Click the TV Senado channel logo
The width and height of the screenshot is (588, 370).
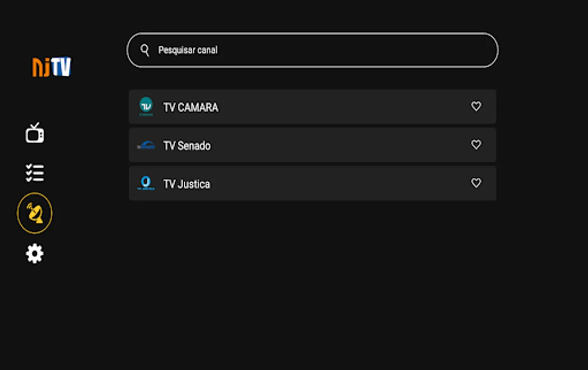click(146, 146)
